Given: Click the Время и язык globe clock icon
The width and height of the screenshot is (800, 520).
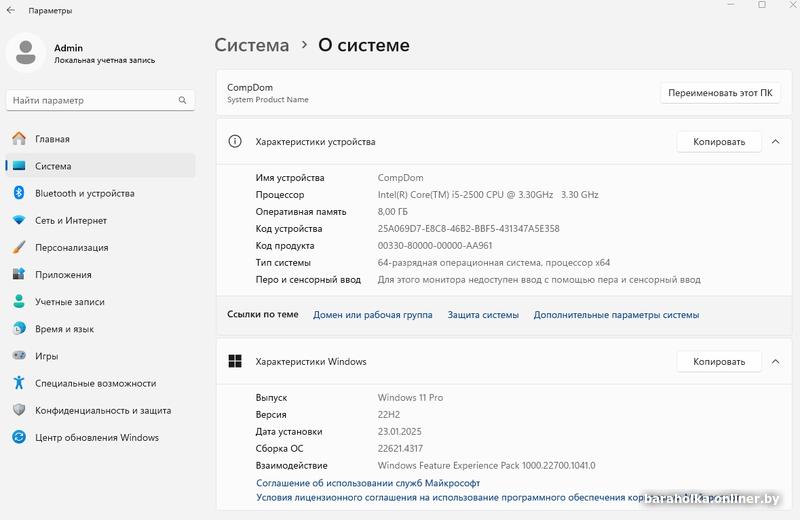Looking at the screenshot, I should pos(19,328).
